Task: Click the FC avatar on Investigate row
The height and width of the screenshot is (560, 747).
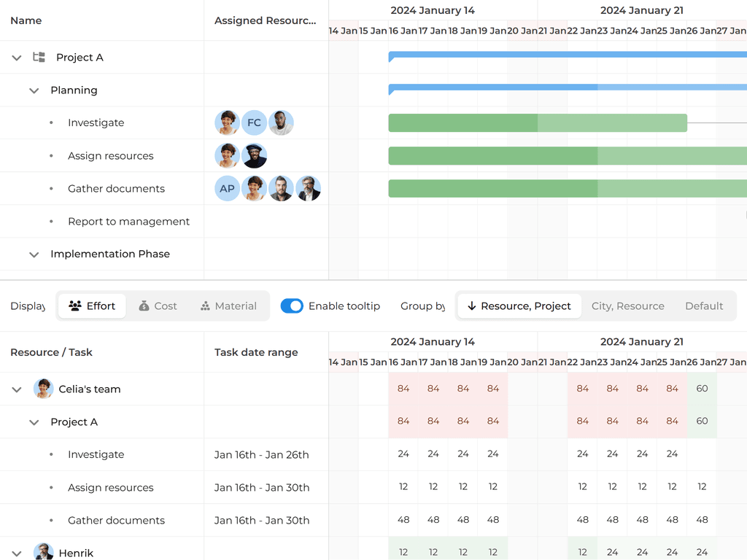Action: tap(254, 122)
